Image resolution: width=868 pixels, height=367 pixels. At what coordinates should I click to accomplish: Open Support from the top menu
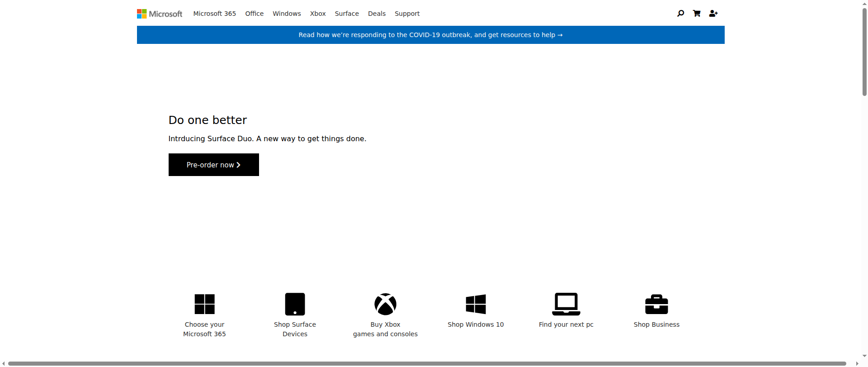[x=407, y=14]
